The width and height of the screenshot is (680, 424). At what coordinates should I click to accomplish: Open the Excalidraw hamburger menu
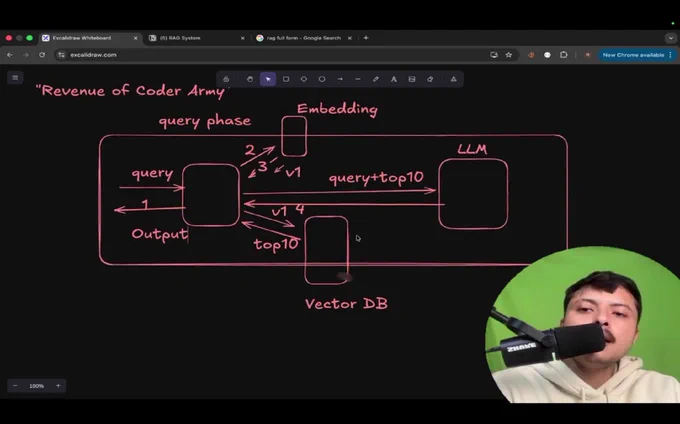point(15,78)
